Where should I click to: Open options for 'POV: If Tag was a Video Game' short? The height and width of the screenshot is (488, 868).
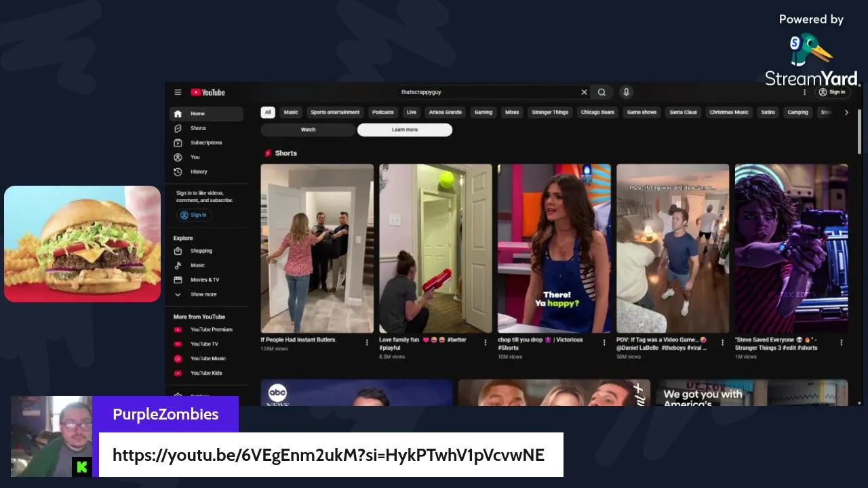(722, 342)
